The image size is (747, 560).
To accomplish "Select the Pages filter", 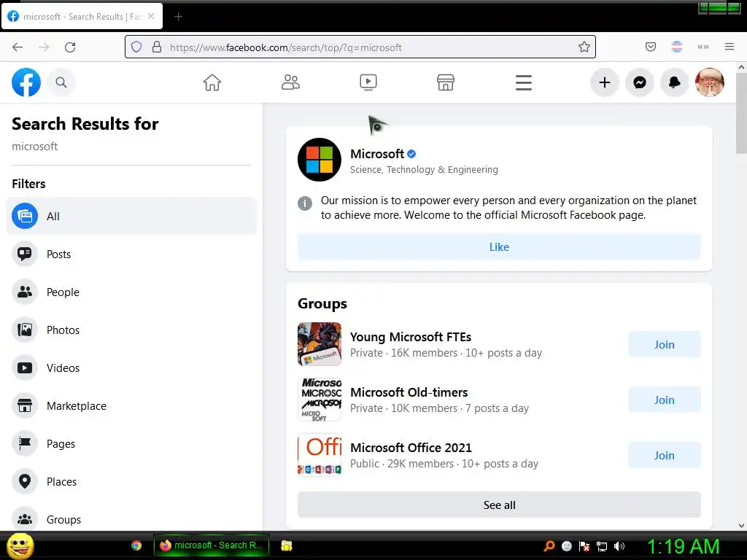I will click(x=131, y=444).
